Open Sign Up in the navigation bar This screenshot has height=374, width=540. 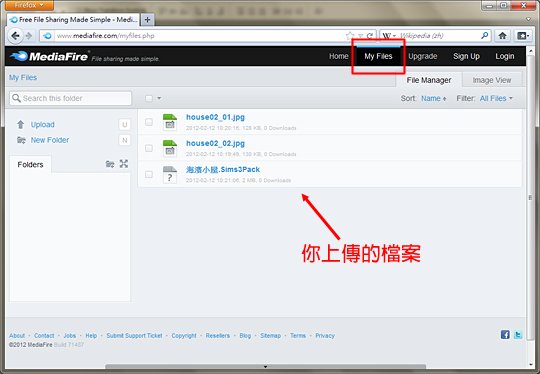tap(466, 56)
